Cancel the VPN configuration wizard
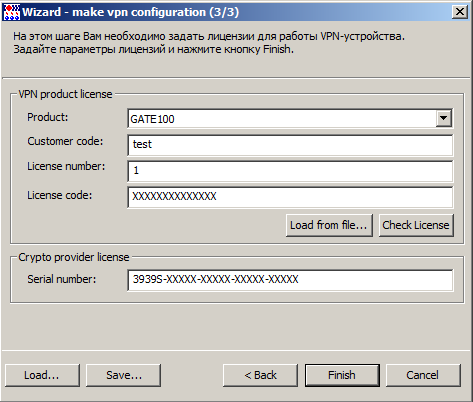Image resolution: width=473 pixels, height=402 pixels. [x=423, y=375]
